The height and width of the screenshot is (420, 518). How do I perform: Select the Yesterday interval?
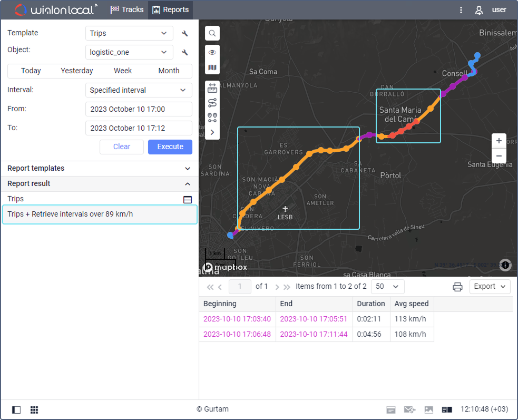point(76,71)
